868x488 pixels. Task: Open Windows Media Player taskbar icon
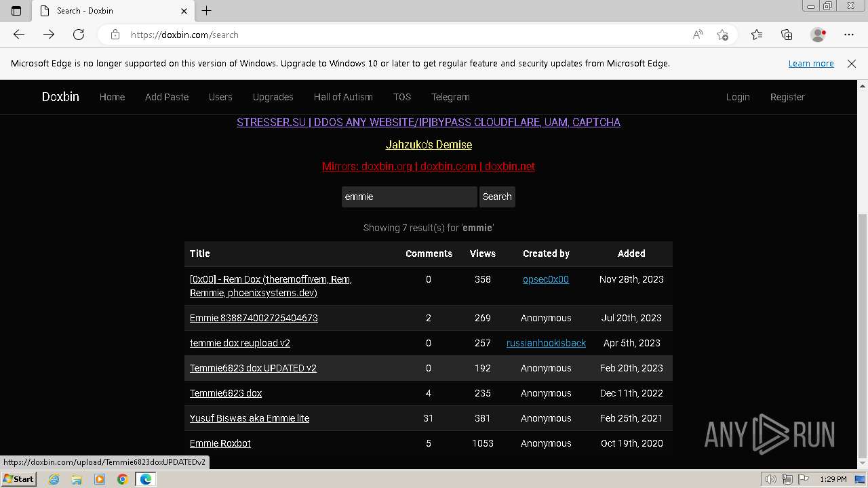tap(100, 479)
